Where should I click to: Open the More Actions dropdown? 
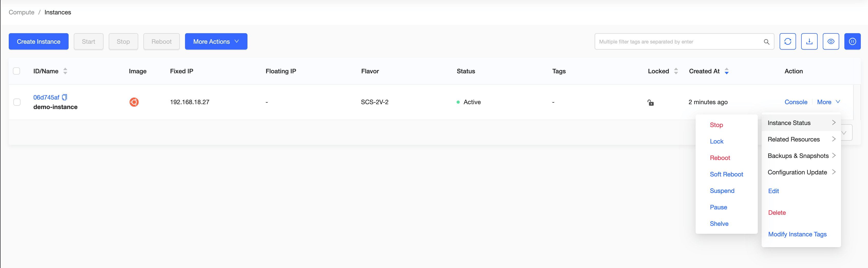pyautogui.click(x=216, y=41)
